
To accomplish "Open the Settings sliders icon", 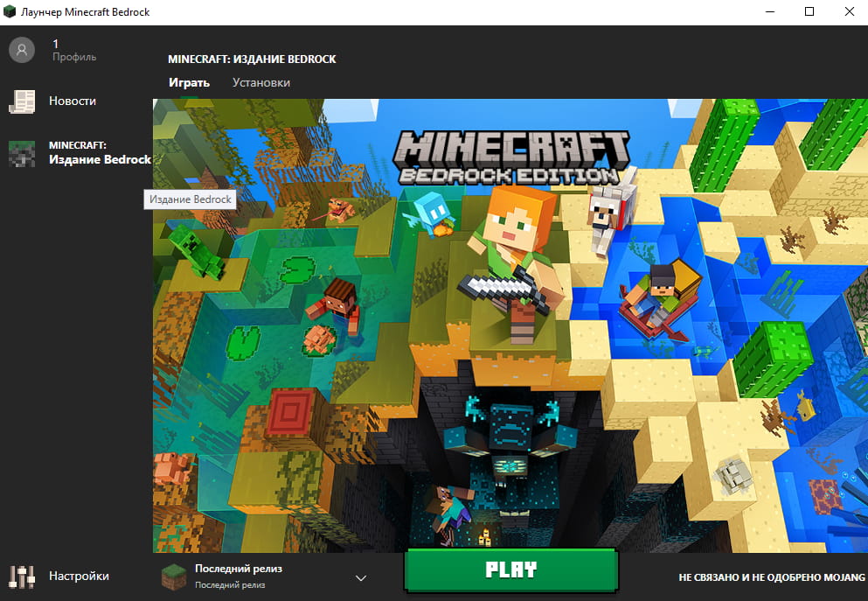I will pyautogui.click(x=22, y=577).
